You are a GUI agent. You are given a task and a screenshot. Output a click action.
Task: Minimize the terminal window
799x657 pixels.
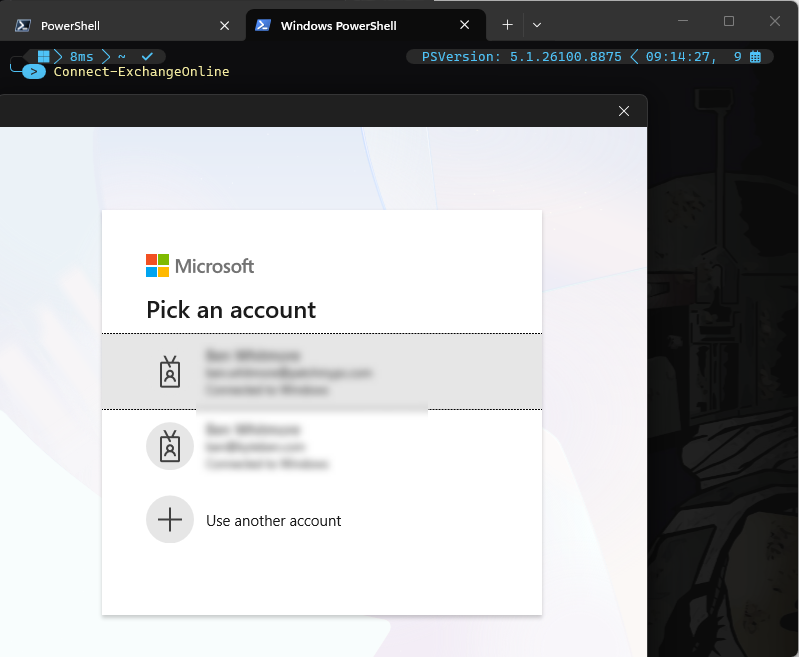683,21
